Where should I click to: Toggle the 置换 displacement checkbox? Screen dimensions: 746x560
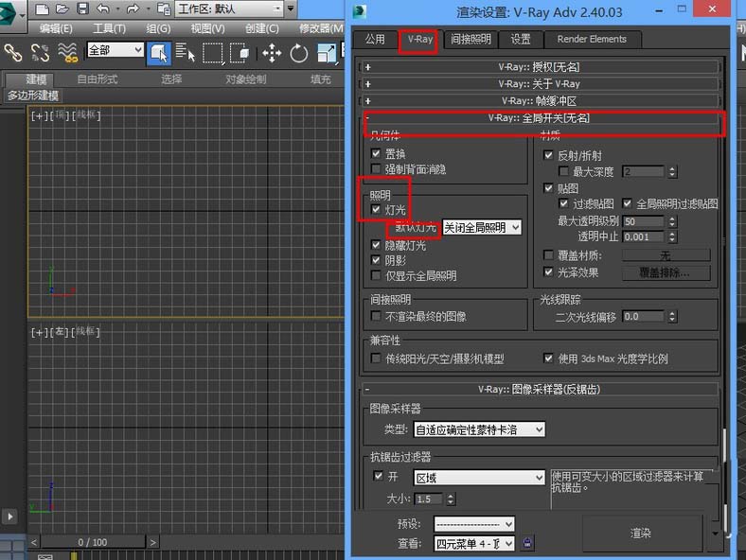coord(376,153)
